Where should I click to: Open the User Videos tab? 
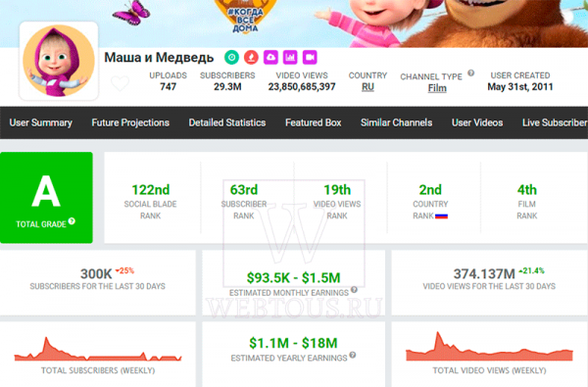(477, 122)
